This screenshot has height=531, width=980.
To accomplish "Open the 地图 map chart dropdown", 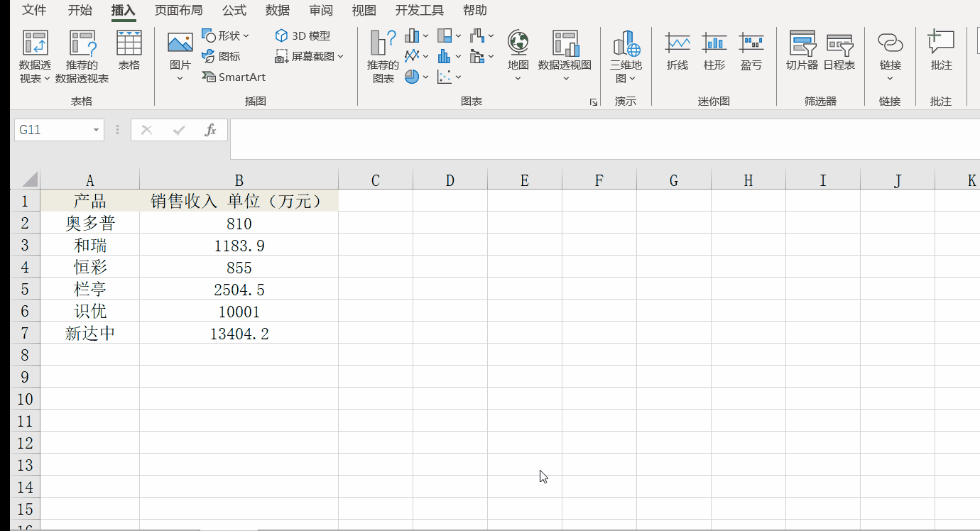I will point(518,53).
